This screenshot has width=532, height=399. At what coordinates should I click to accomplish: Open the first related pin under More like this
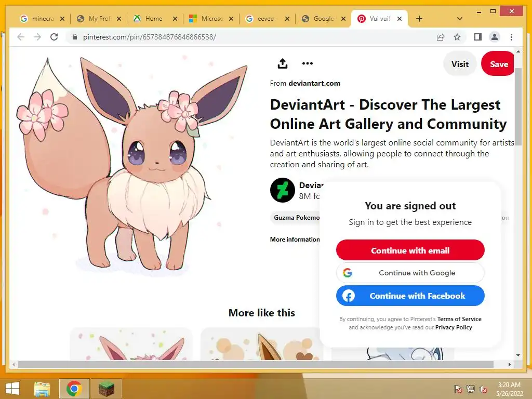click(131, 344)
